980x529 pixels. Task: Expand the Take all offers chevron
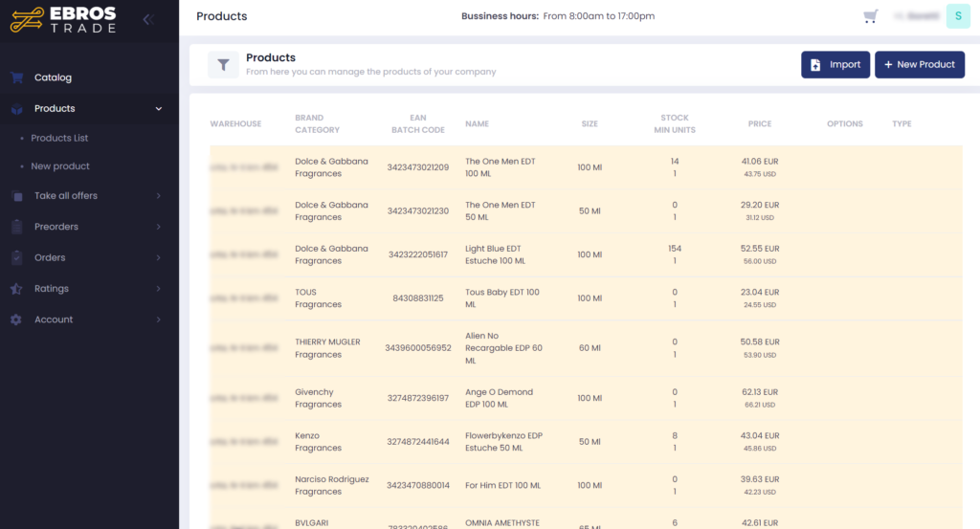click(x=159, y=196)
